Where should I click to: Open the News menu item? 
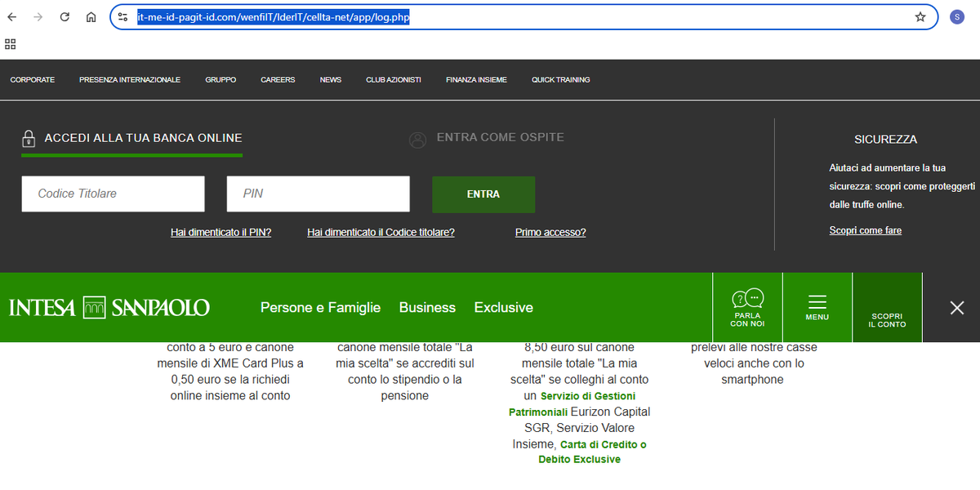point(331,80)
